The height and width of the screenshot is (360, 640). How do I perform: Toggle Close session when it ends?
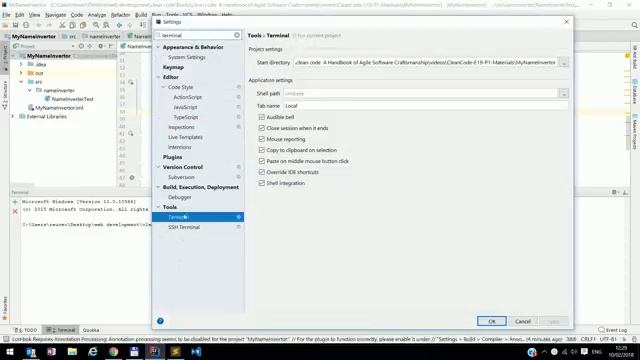pos(262,128)
